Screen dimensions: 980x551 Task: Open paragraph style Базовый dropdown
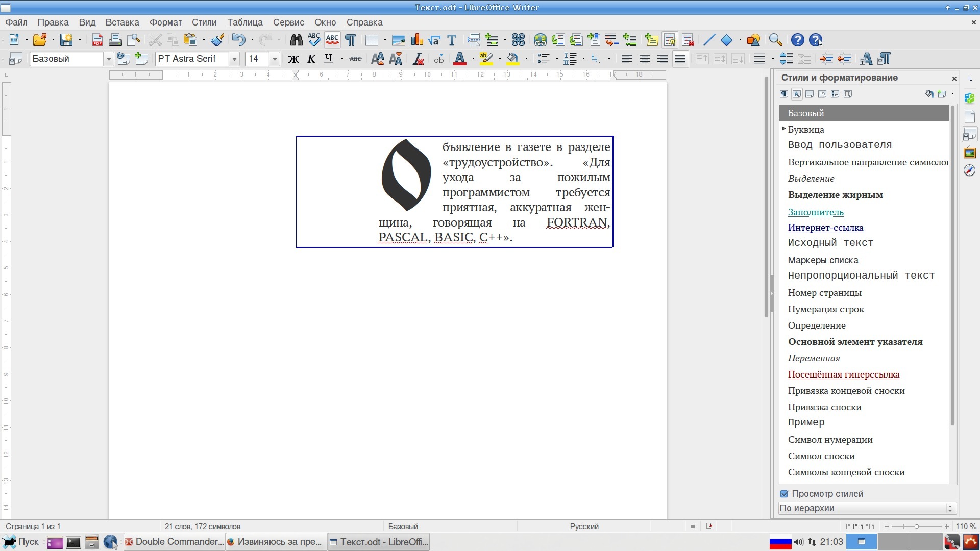point(109,59)
